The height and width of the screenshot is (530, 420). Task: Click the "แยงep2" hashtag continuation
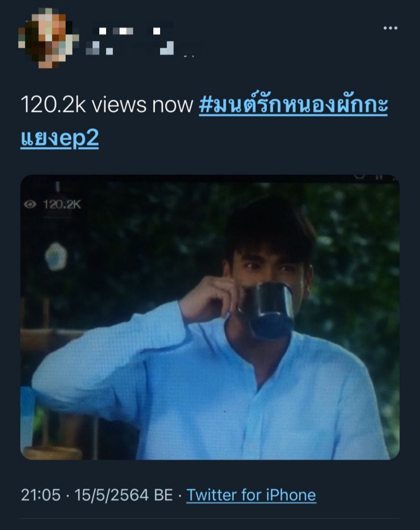(x=59, y=138)
